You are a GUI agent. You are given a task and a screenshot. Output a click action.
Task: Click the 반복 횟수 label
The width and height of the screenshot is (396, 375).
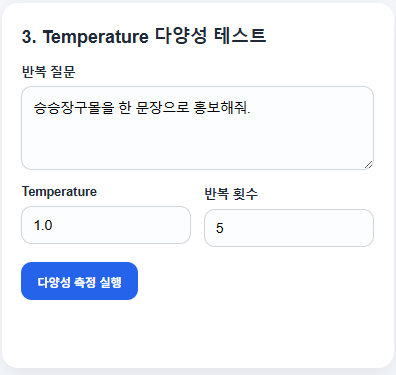tap(231, 194)
